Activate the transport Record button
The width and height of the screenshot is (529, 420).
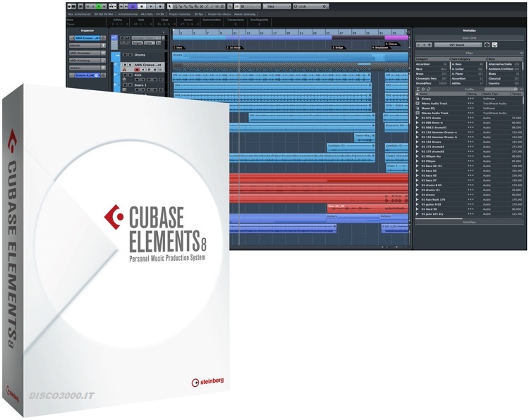point(160,6)
